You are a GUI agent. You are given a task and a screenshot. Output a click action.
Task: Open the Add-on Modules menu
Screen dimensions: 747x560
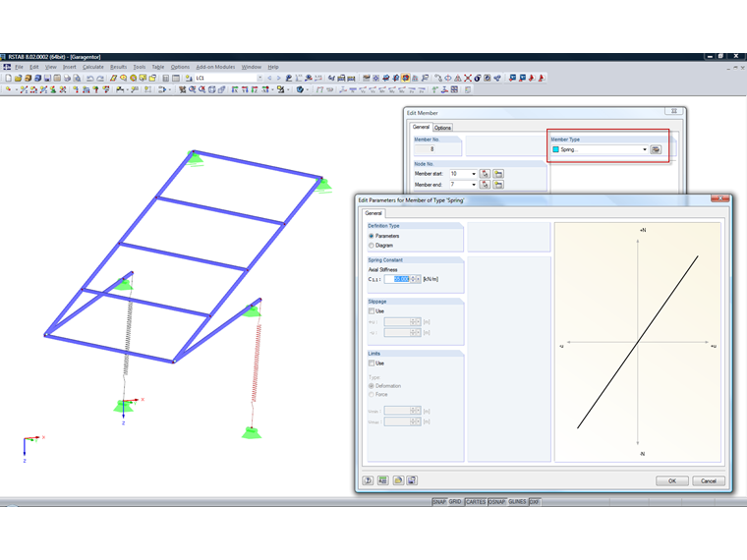pos(215,67)
